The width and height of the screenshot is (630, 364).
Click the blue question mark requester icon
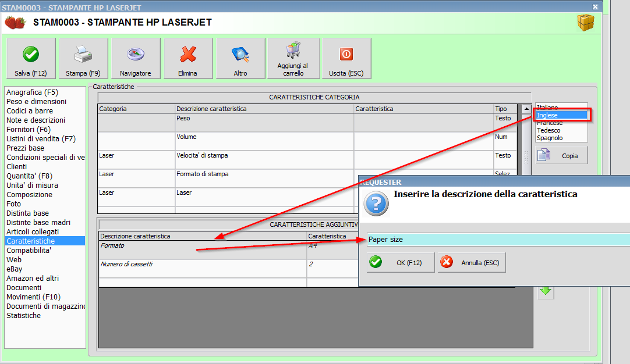(x=376, y=204)
